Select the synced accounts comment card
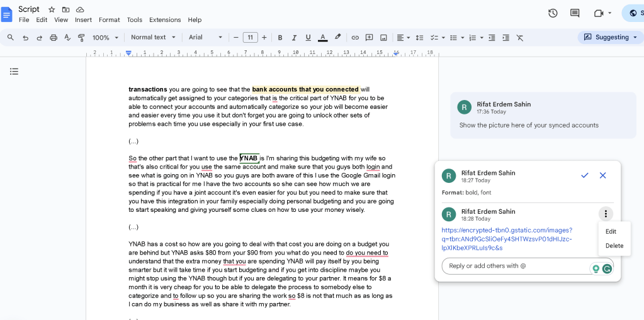Screen dimensions: 644x320 pyautogui.click(x=543, y=115)
